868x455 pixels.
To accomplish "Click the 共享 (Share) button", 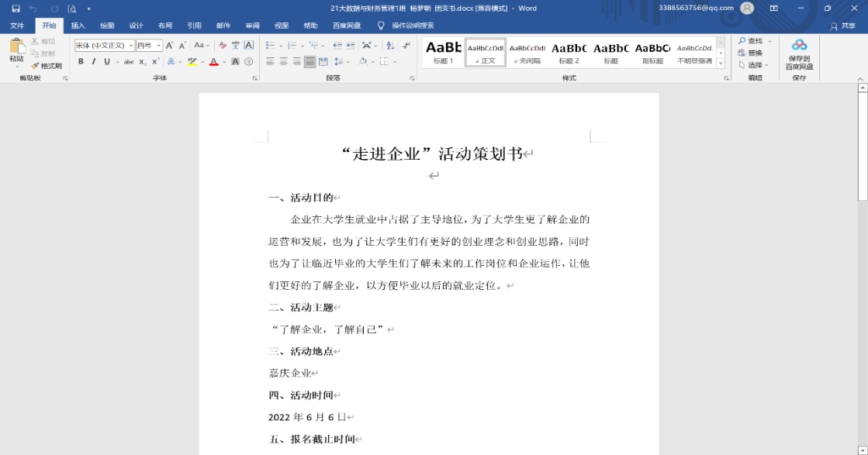I will pyautogui.click(x=843, y=26).
